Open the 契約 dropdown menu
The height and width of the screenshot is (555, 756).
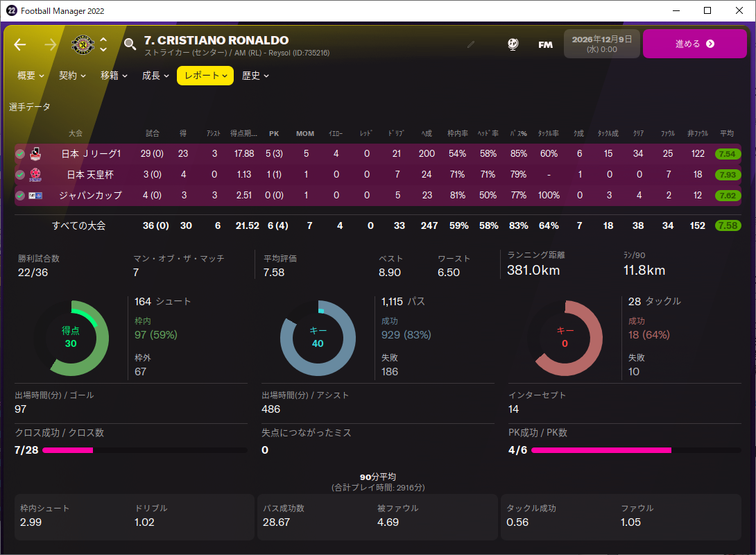click(72, 76)
